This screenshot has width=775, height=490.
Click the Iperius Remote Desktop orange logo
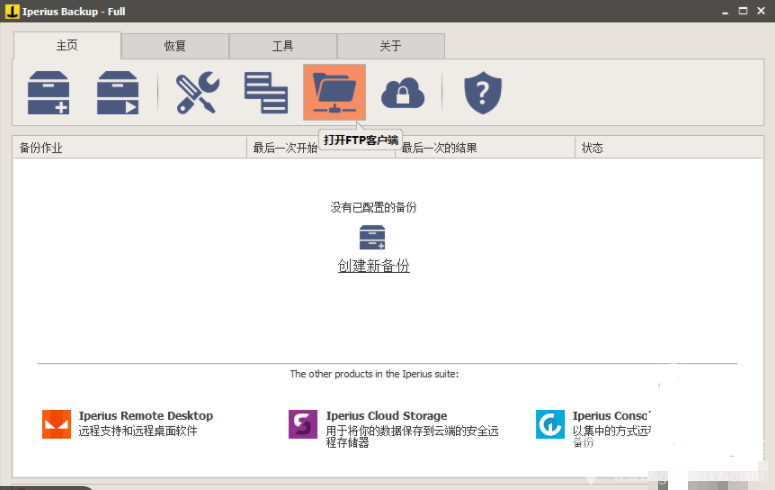point(56,424)
